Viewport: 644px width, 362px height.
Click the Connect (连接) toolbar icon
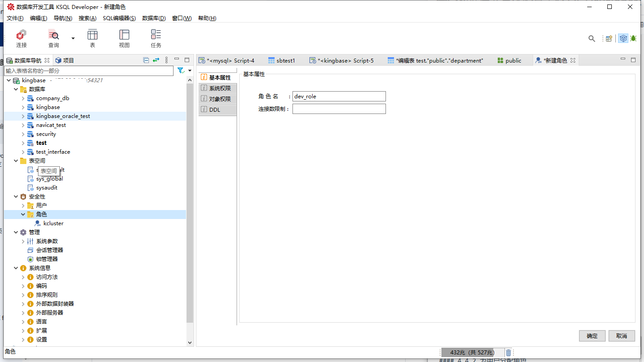(x=21, y=38)
